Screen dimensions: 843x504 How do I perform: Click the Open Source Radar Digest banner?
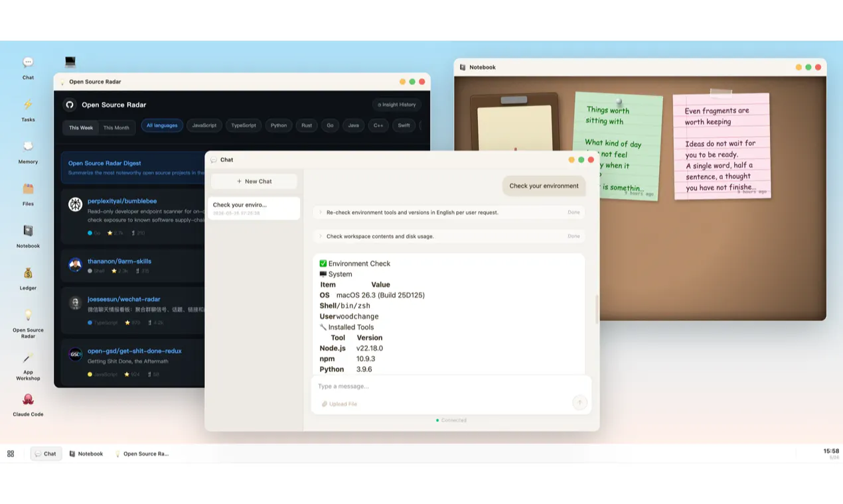click(133, 168)
